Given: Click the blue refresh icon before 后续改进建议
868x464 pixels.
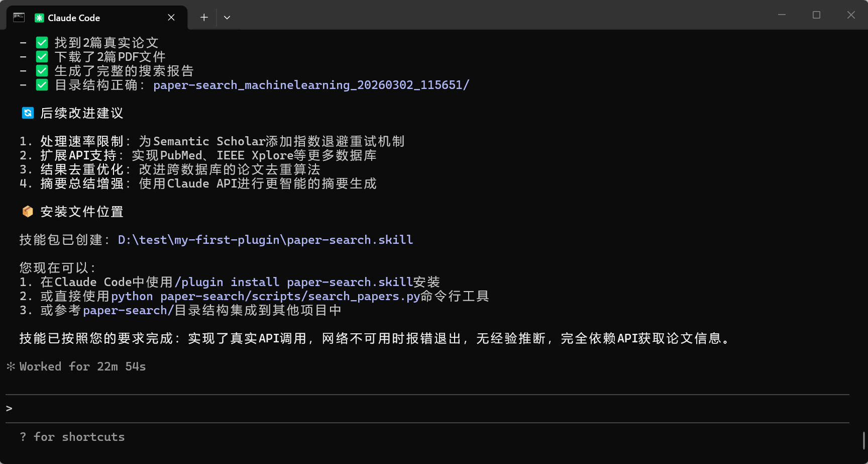Looking at the screenshot, I should click(x=28, y=113).
